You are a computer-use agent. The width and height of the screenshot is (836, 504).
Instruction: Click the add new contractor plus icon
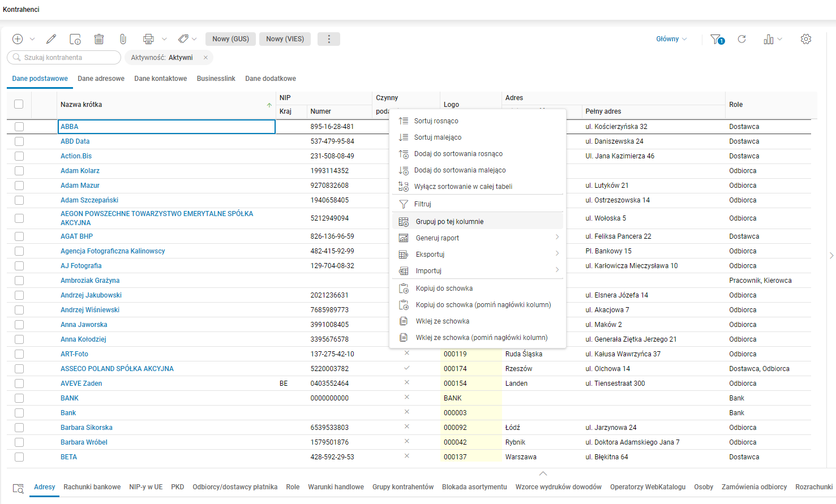(18, 39)
